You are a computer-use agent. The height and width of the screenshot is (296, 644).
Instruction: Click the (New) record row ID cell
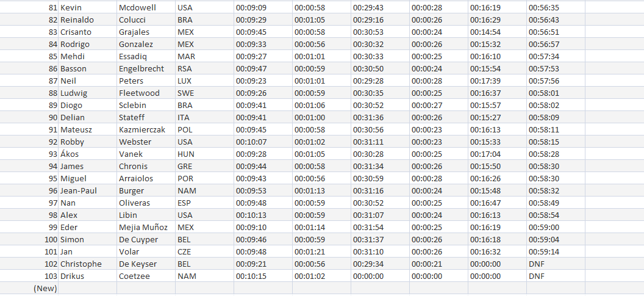click(29, 288)
